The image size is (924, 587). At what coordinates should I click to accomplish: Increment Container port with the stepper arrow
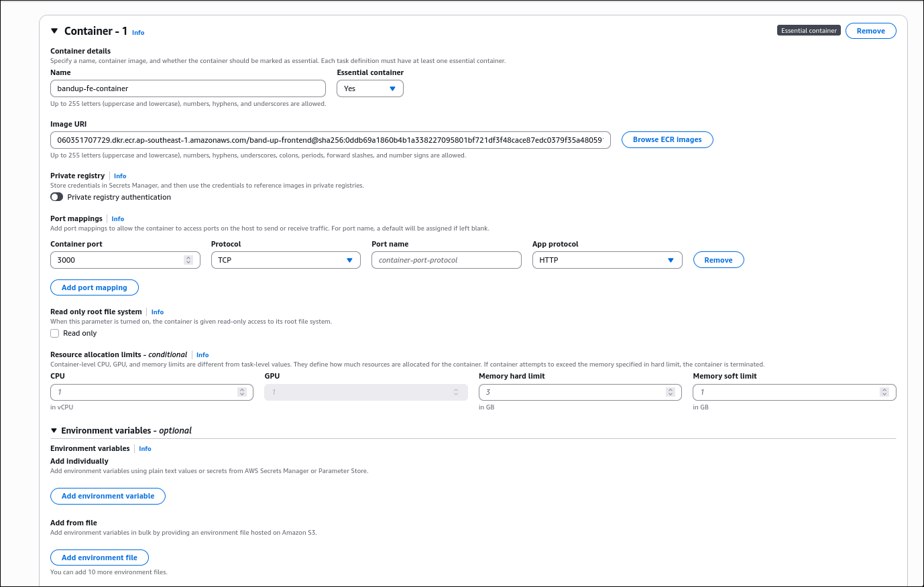point(188,257)
